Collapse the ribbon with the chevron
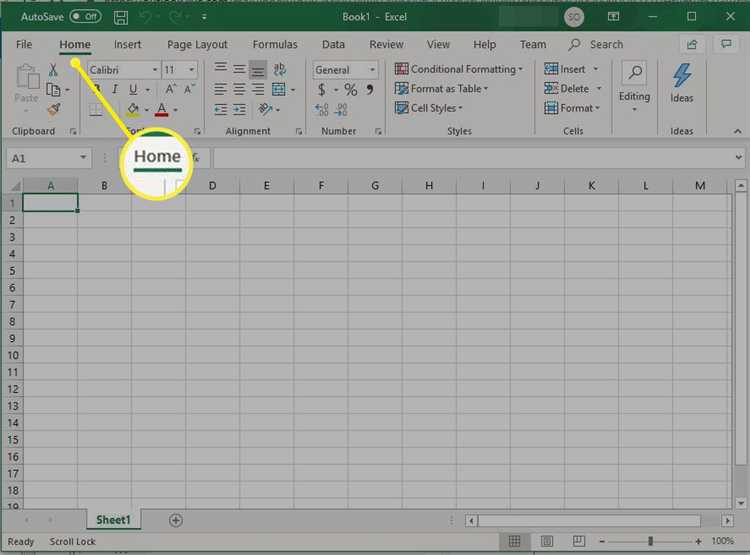 click(x=738, y=131)
